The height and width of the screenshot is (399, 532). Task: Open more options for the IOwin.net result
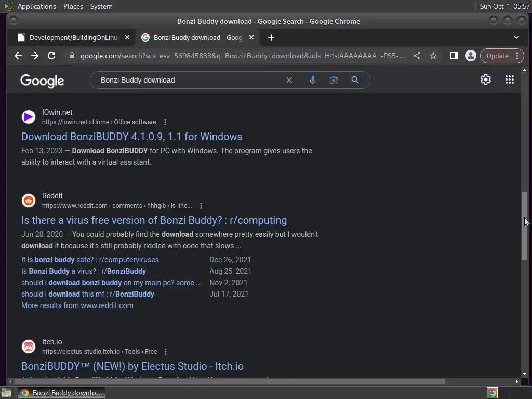165,122
